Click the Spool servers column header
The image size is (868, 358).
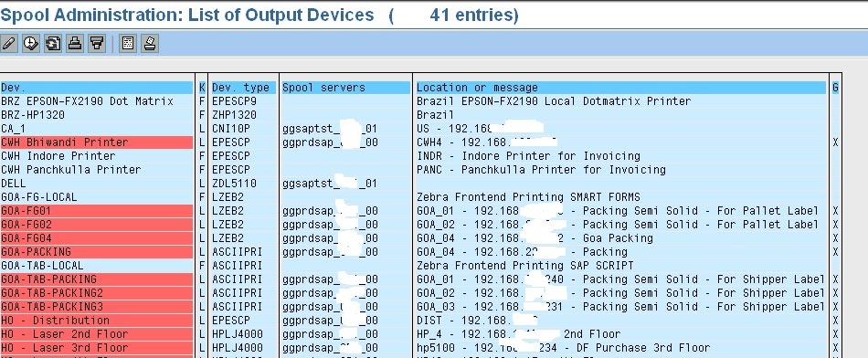pyautogui.click(x=346, y=88)
